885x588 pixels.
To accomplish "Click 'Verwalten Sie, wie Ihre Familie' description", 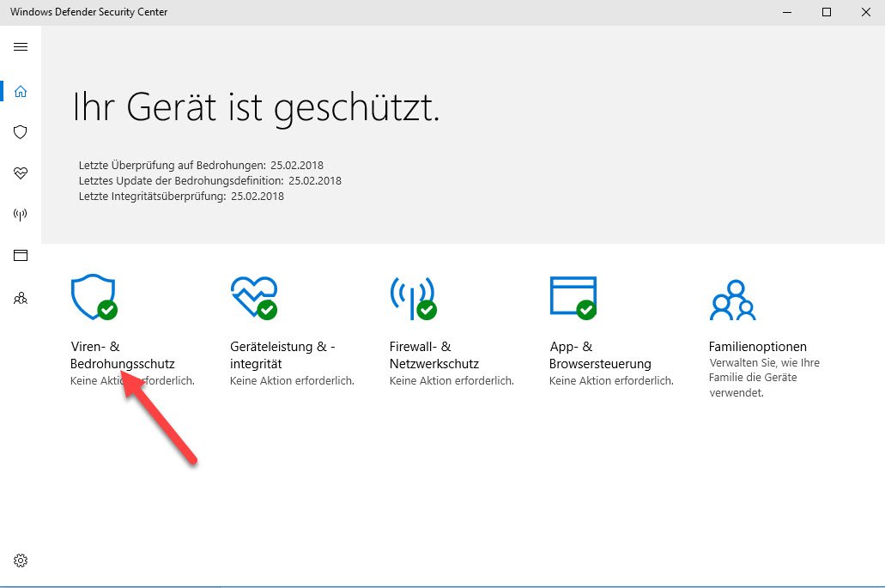I will click(764, 378).
